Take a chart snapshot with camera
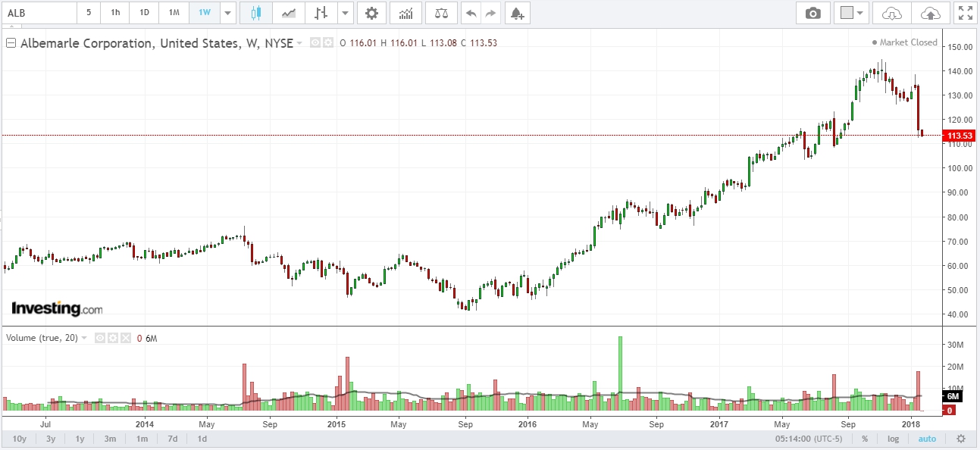The height and width of the screenshot is (450, 980). coord(813,13)
